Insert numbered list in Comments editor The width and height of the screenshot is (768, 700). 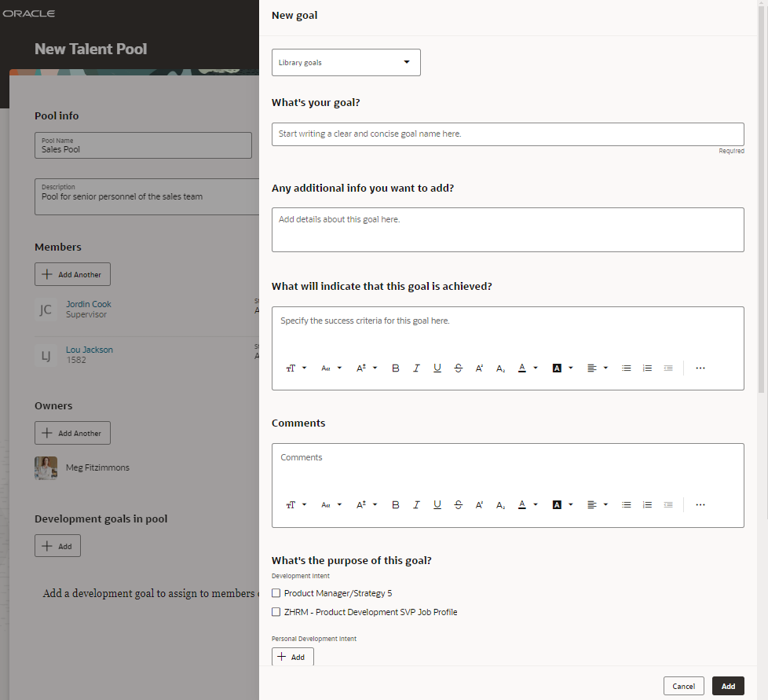click(x=647, y=504)
